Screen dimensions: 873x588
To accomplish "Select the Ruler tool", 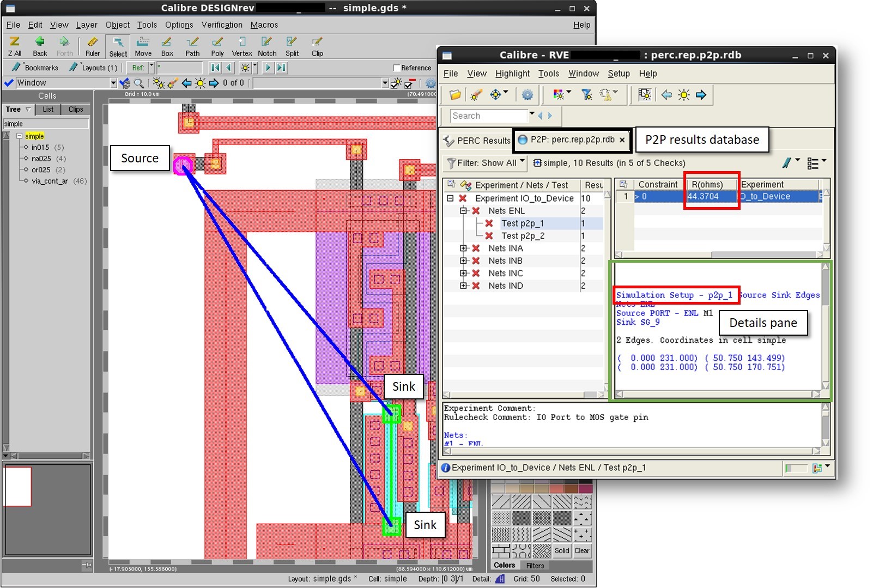I will tap(93, 46).
